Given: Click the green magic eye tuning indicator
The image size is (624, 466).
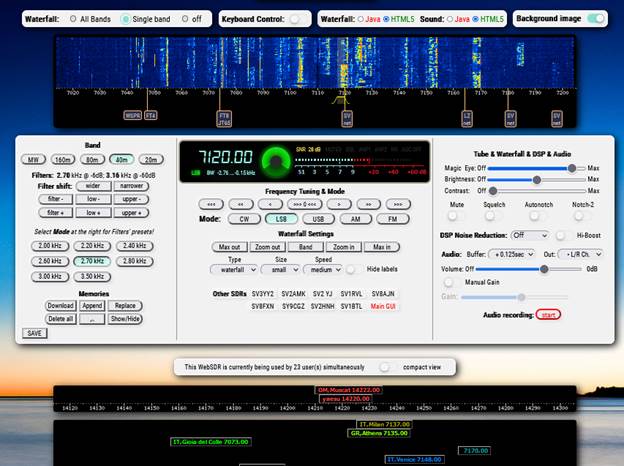Looking at the screenshot, I should coord(272,159).
